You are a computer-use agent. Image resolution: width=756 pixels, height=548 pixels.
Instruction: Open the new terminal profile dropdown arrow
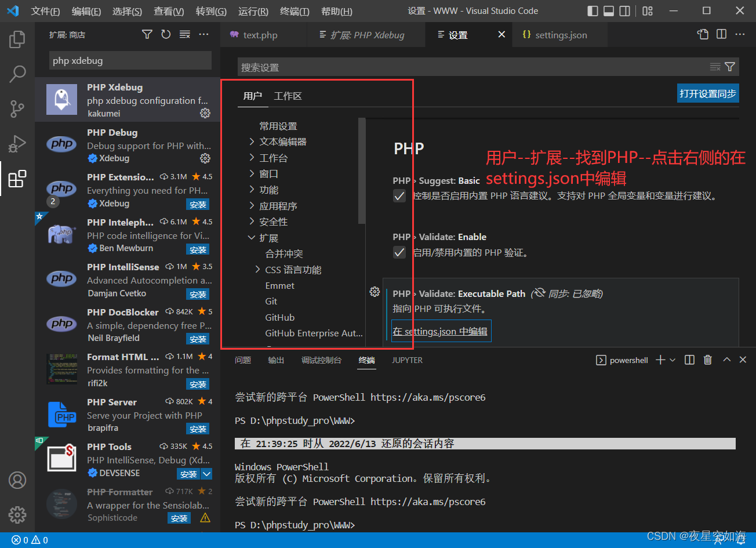673,360
